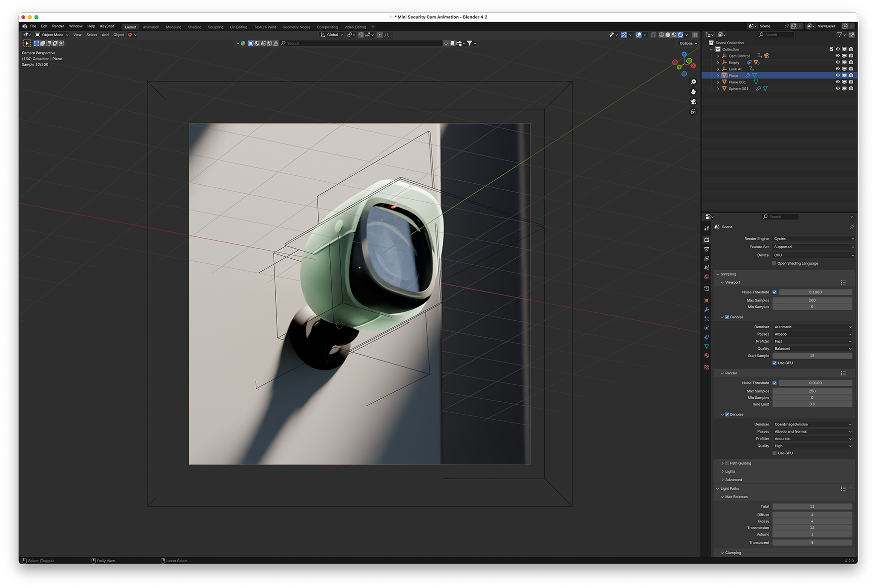The height and width of the screenshot is (588, 876).
Task: Switch to wireframe viewport shading
Action: (661, 35)
